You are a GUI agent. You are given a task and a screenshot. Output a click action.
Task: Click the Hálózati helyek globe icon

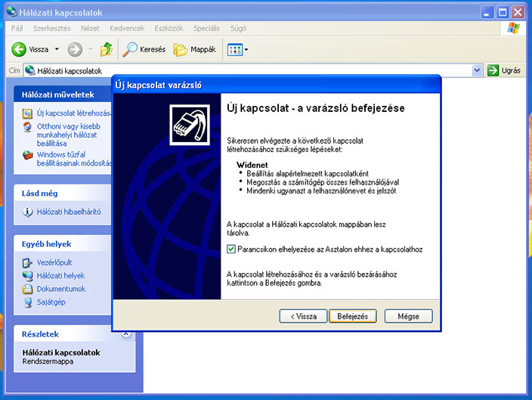pyautogui.click(x=27, y=276)
